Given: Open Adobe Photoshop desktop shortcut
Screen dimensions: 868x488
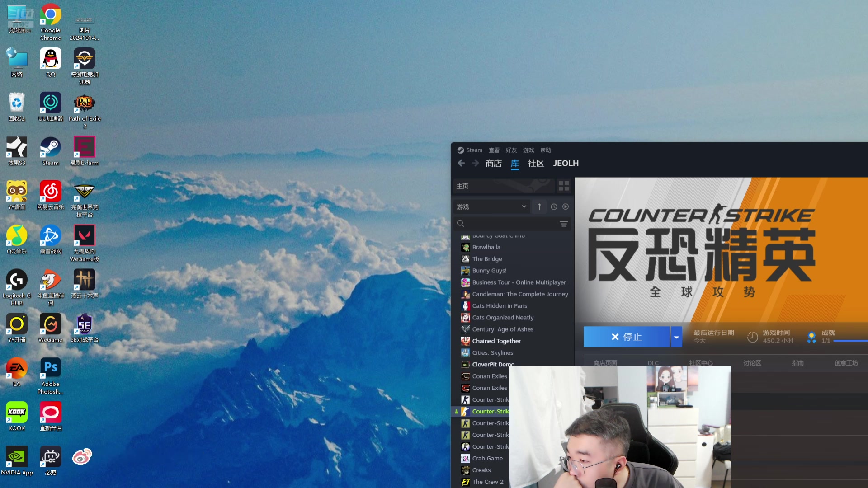Looking at the screenshot, I should pyautogui.click(x=50, y=376).
